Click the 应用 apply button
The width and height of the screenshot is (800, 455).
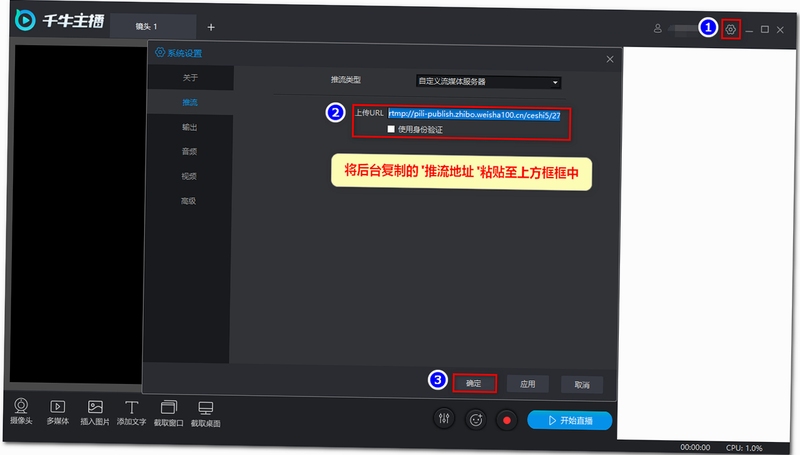(528, 384)
